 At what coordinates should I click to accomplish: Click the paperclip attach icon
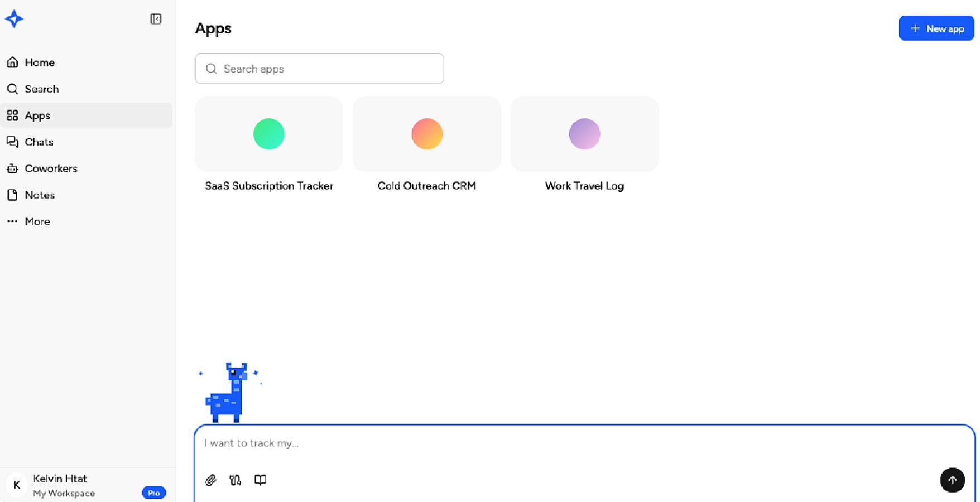click(210, 480)
